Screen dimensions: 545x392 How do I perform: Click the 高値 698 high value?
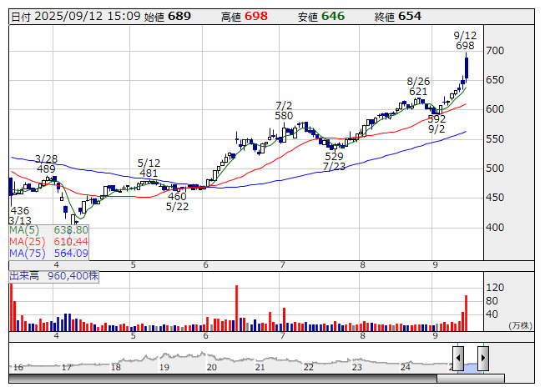pyautogui.click(x=245, y=17)
